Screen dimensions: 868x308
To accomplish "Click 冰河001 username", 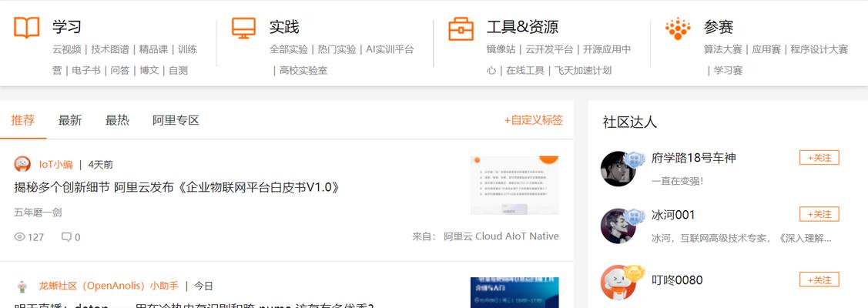I will (673, 215).
